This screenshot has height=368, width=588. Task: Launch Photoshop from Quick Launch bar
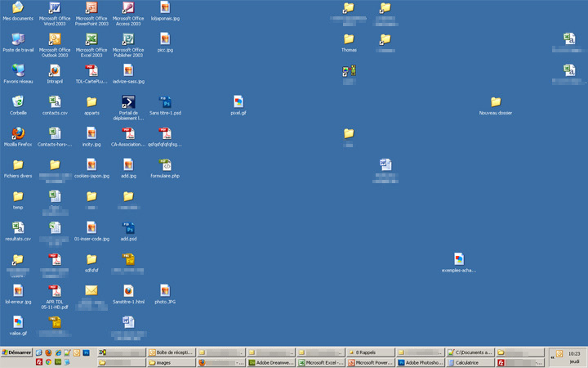pos(87,352)
